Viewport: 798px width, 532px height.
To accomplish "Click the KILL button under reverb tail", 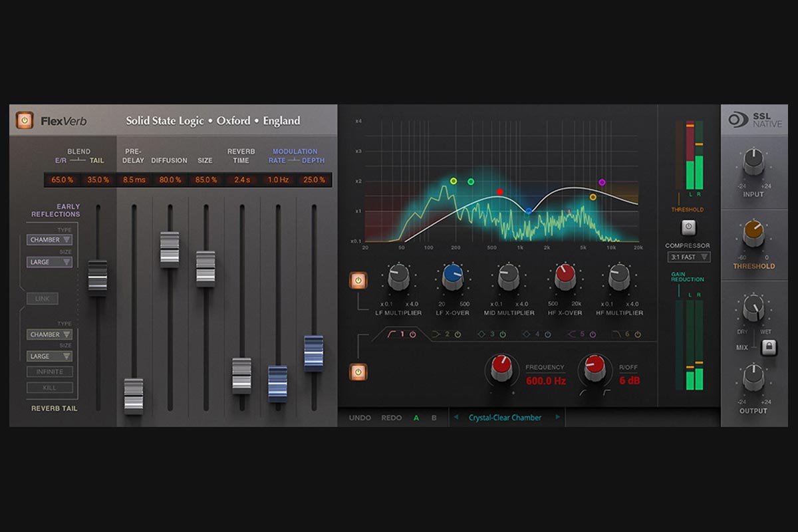I will point(49,388).
